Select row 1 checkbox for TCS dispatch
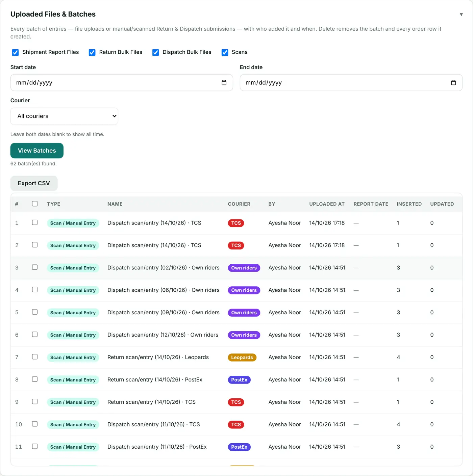The height and width of the screenshot is (476, 473). click(x=35, y=222)
